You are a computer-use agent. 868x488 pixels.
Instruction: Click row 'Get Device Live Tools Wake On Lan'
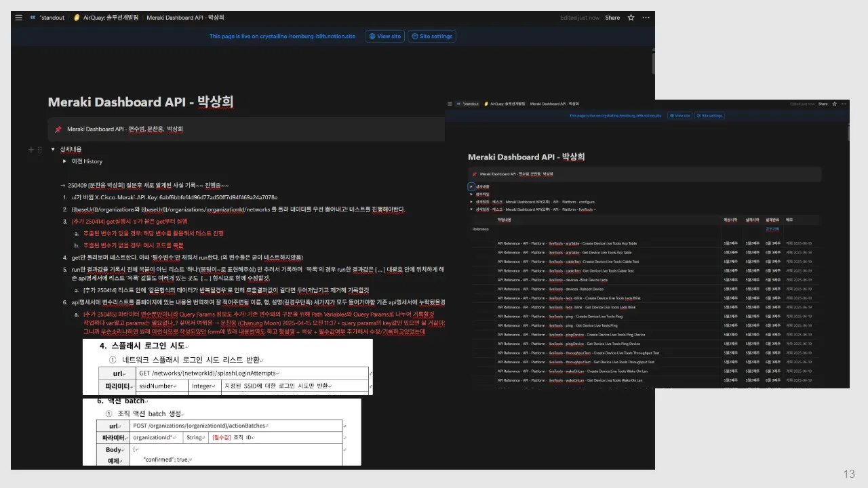[x=570, y=380]
